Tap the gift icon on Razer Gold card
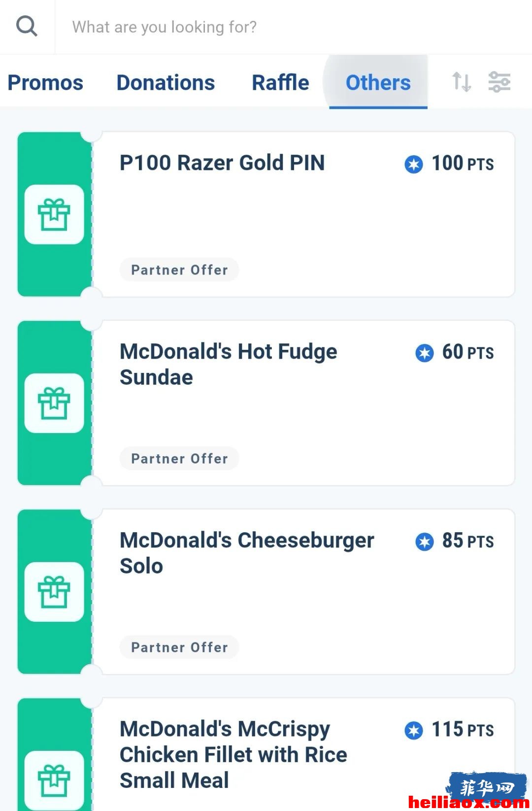The height and width of the screenshot is (811, 532). pyautogui.click(x=54, y=214)
